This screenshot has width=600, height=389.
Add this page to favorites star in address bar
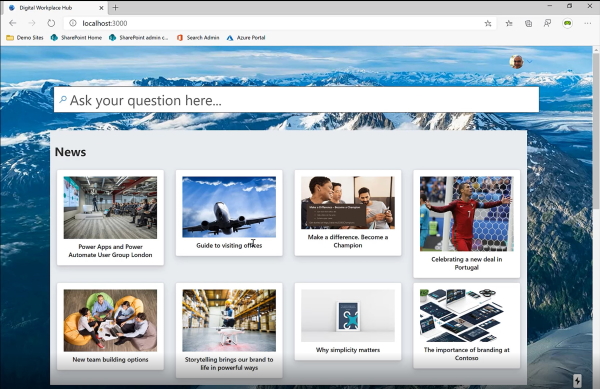tap(488, 24)
